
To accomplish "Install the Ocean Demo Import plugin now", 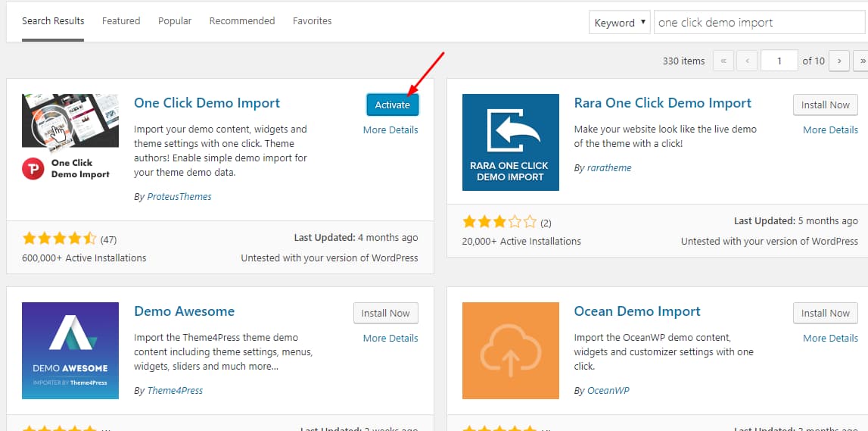I will pos(826,313).
